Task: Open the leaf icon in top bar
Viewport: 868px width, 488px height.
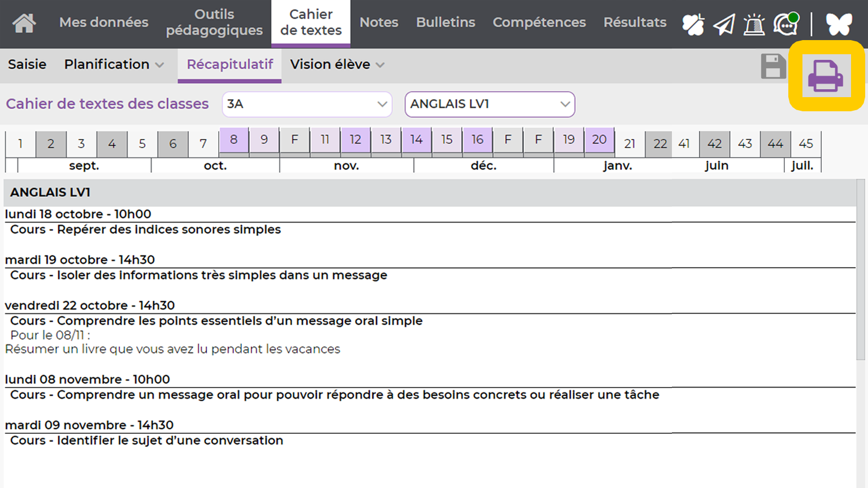Action: (x=693, y=24)
